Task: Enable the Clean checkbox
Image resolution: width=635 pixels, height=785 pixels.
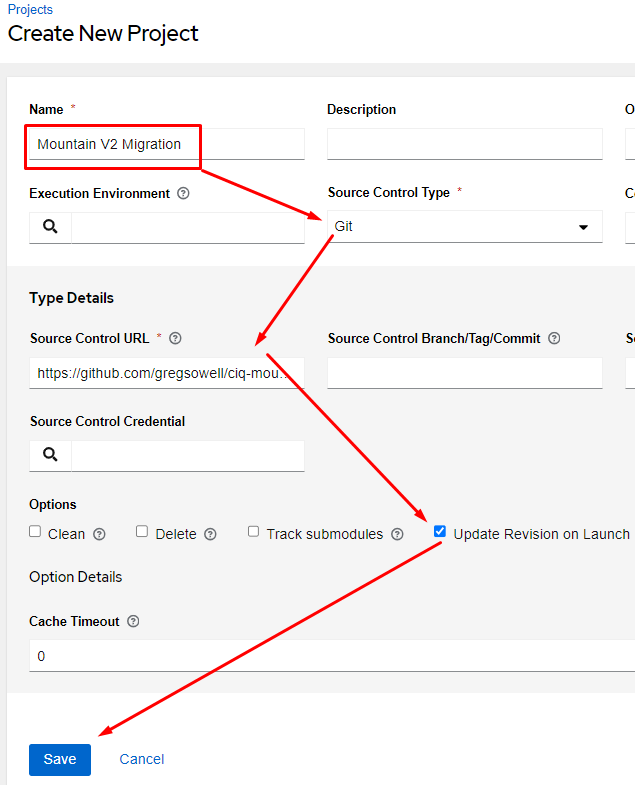Action: (36, 532)
